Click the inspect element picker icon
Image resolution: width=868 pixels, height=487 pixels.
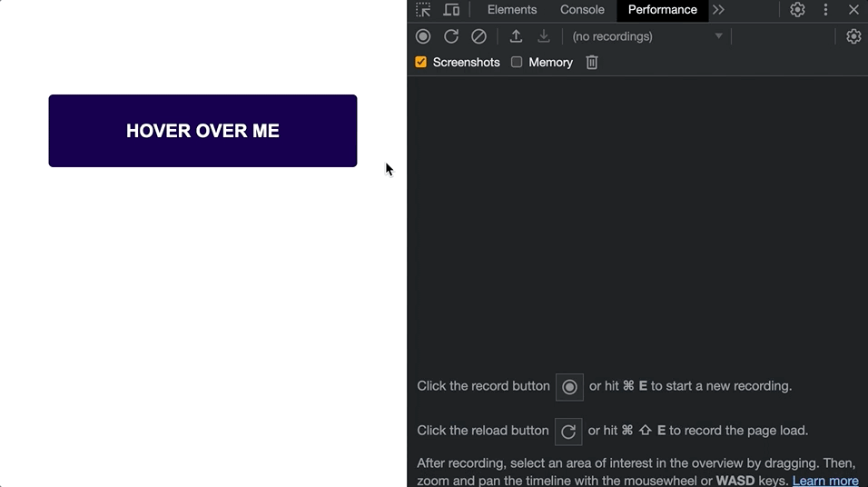423,10
